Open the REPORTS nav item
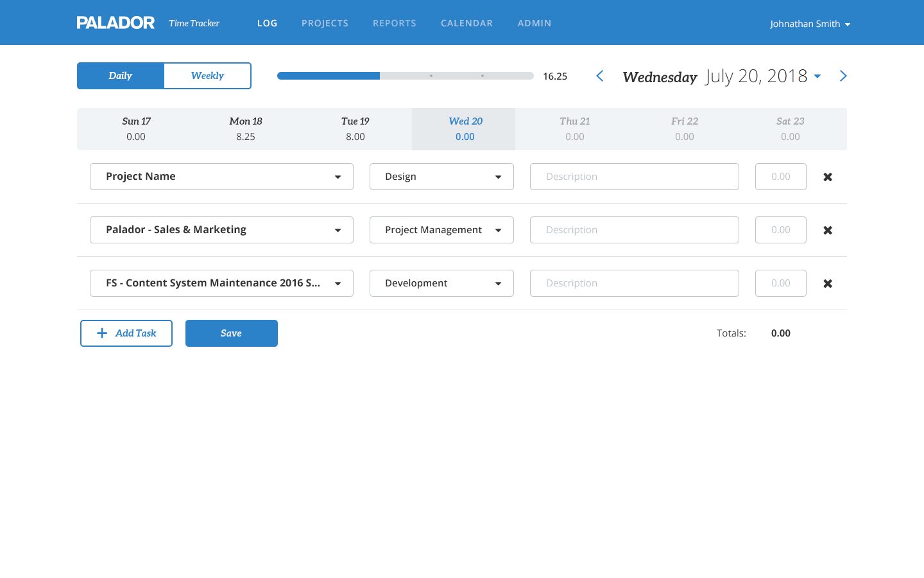The width and height of the screenshot is (924, 578). pyautogui.click(x=395, y=23)
